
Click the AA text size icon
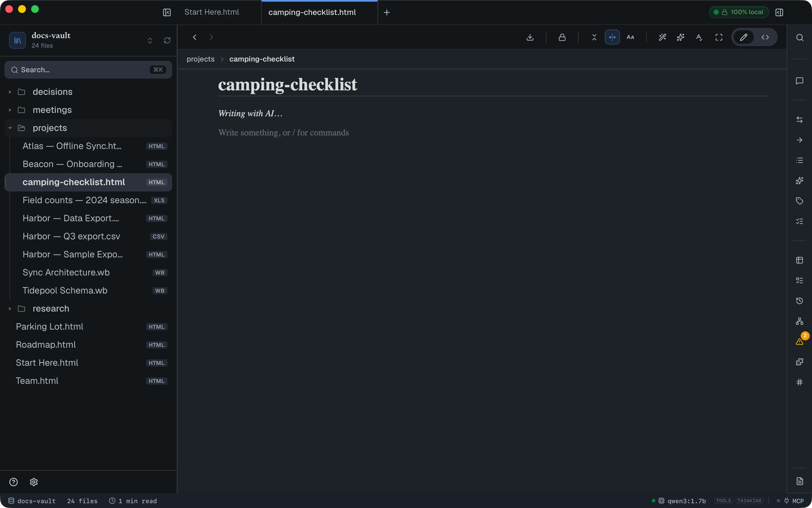630,37
